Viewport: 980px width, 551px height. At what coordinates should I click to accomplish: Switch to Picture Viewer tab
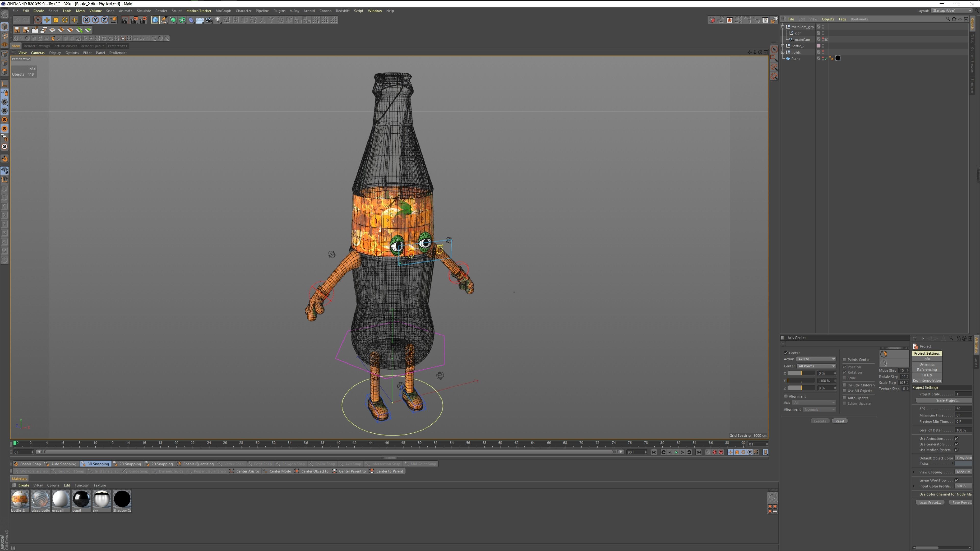pos(65,46)
